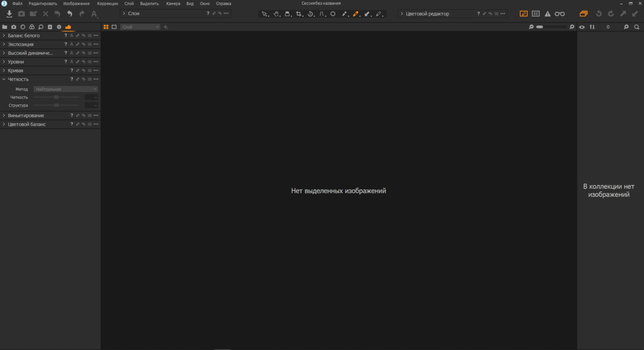Open the Файл menu
The image size is (644, 350).
17,3
